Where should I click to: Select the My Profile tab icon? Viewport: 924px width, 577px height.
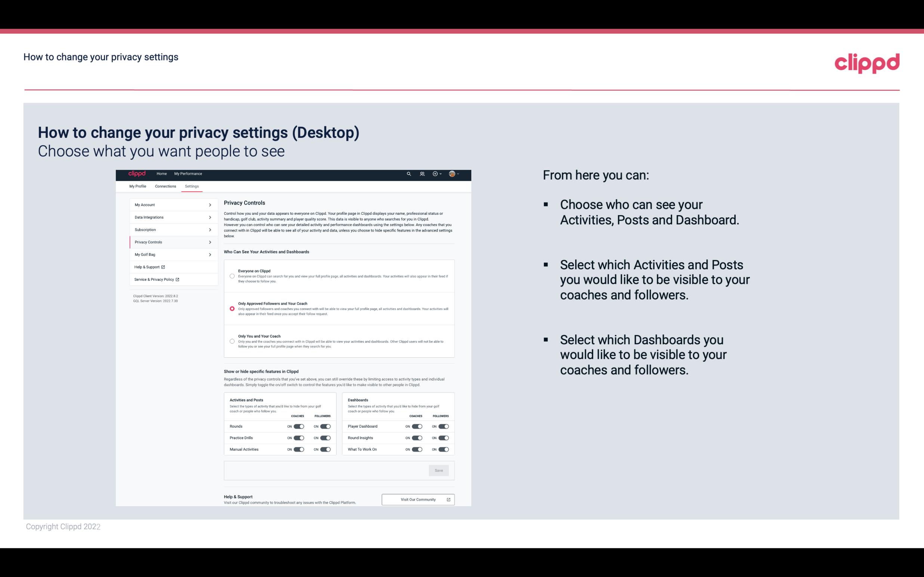pyautogui.click(x=138, y=186)
